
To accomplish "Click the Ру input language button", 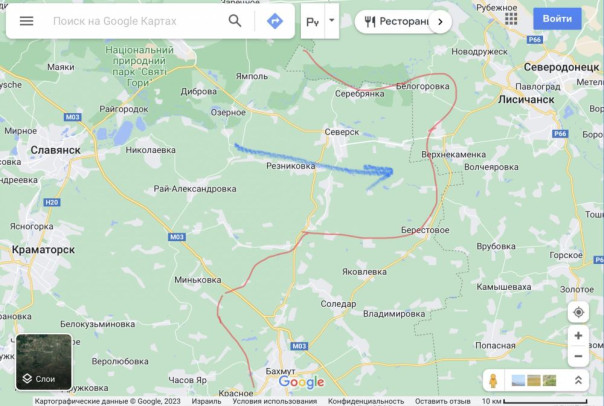I will [312, 22].
